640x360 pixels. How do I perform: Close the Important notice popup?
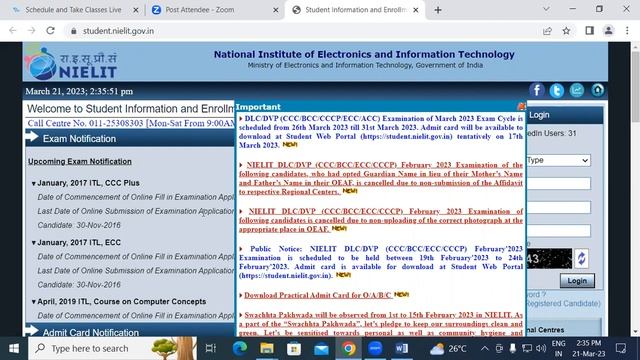tap(521, 107)
